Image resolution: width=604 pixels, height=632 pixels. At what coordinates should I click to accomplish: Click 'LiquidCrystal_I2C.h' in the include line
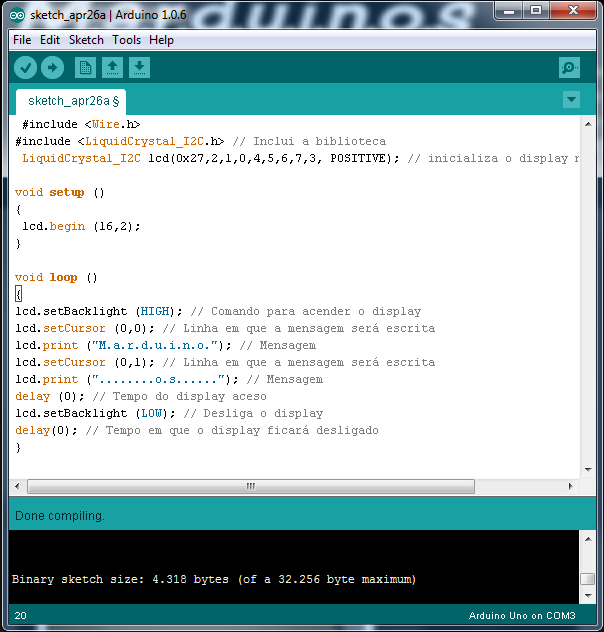click(x=154, y=141)
